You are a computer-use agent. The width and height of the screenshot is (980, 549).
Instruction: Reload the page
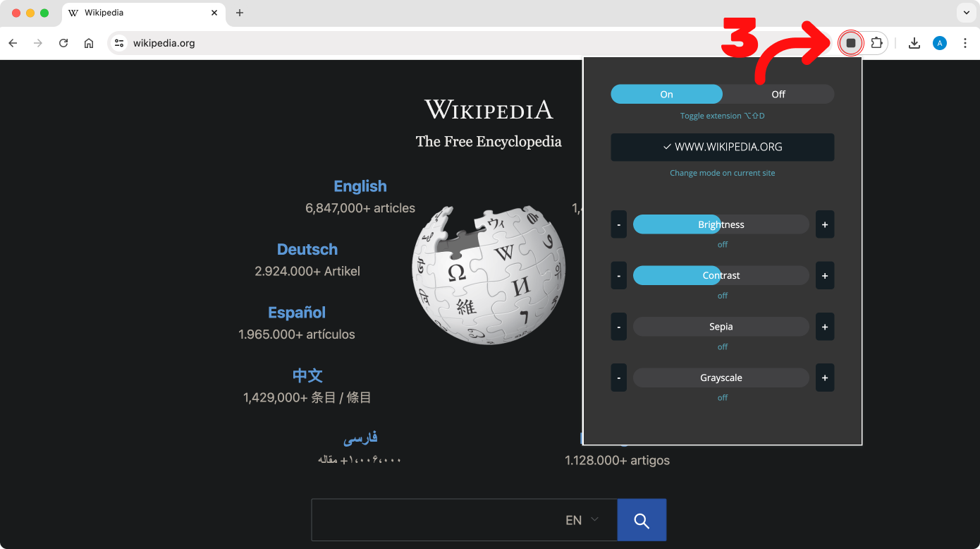pos(63,43)
